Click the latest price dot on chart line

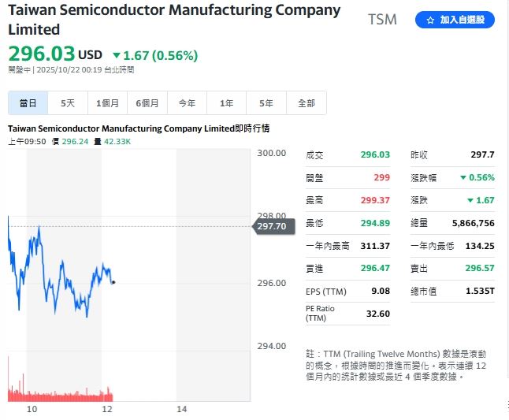pyautogui.click(x=113, y=281)
